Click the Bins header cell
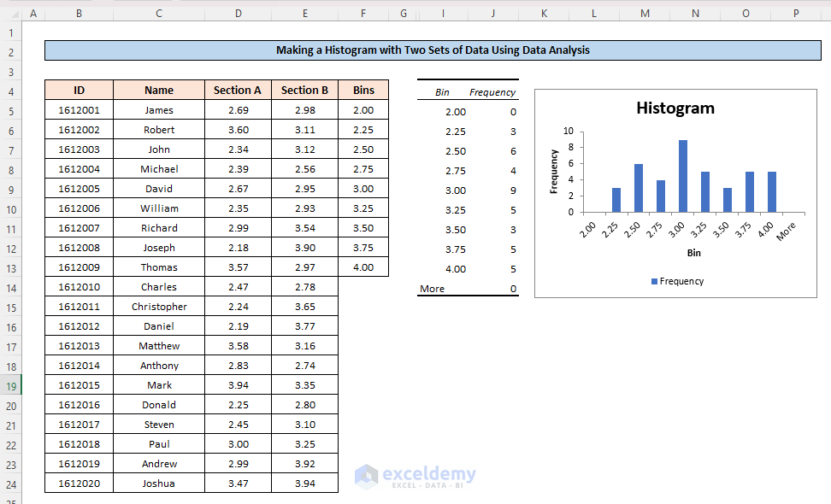The image size is (831, 504). tap(363, 90)
